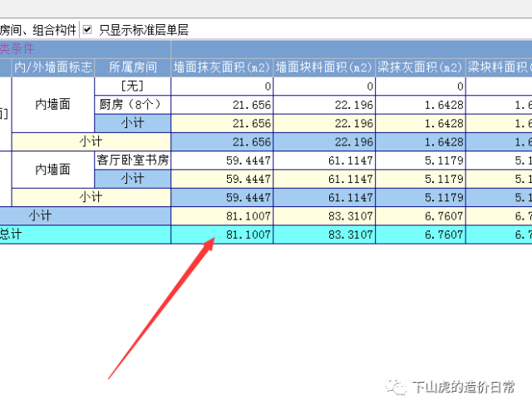
Task: Click the [无] room cell
Action: 133,86
